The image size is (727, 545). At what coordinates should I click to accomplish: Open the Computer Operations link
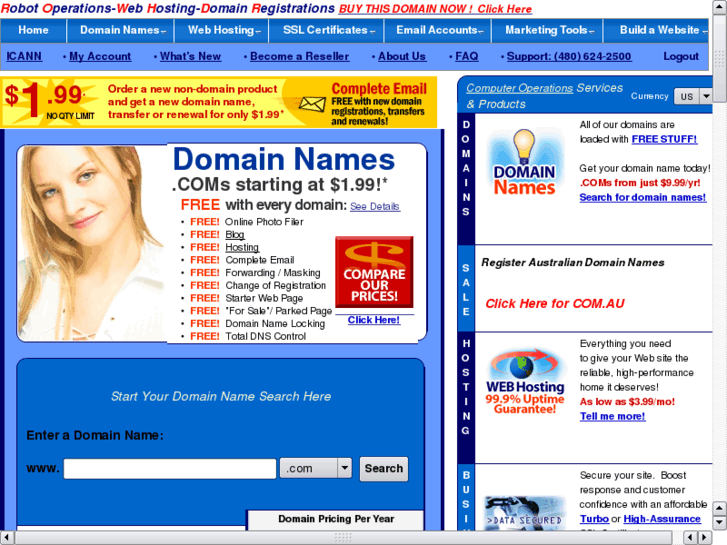pos(519,88)
